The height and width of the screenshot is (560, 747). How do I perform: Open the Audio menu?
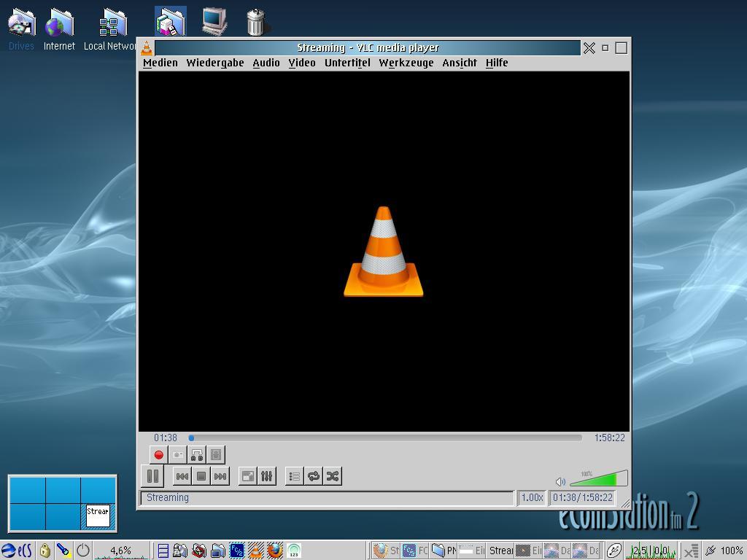coord(266,63)
